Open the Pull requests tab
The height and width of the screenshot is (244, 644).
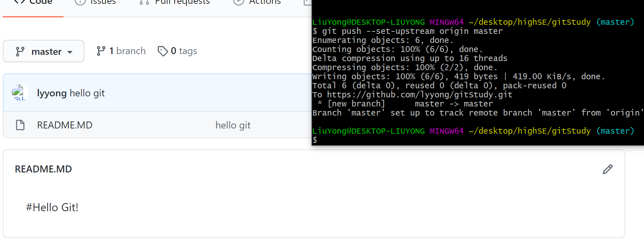[174, 3]
